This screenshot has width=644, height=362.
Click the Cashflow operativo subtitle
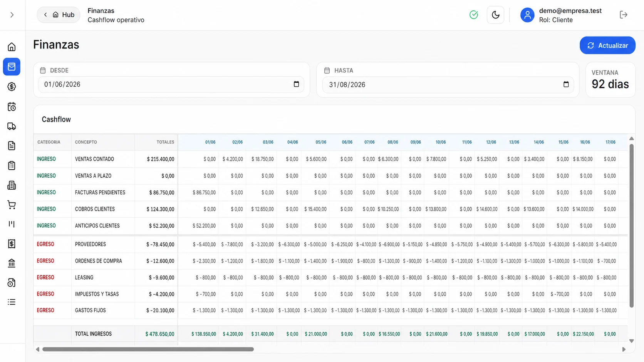coord(116,20)
